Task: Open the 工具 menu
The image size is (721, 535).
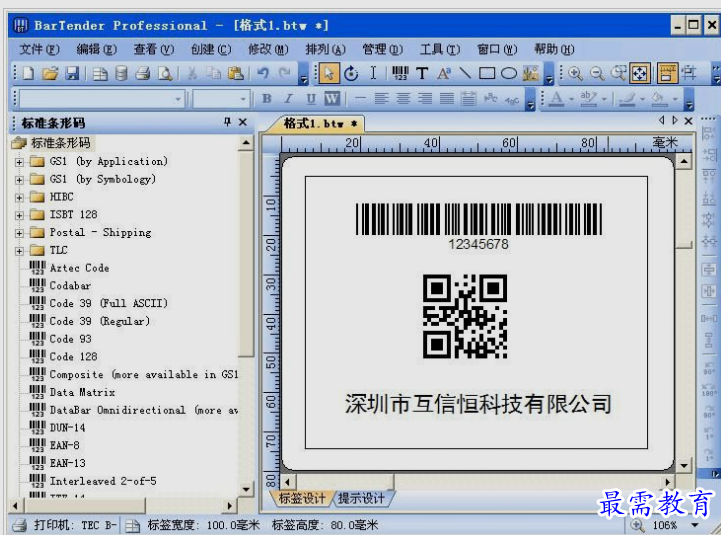Action: point(439,49)
